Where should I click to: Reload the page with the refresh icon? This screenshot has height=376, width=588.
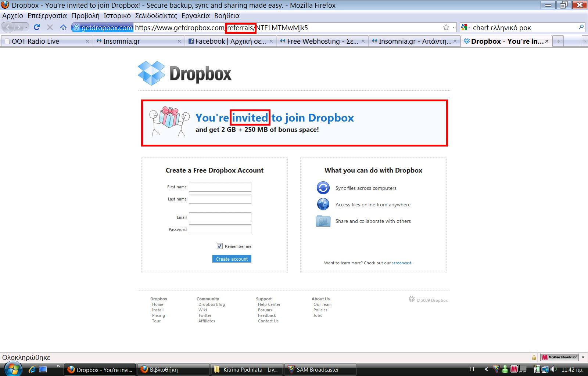pyautogui.click(x=37, y=27)
